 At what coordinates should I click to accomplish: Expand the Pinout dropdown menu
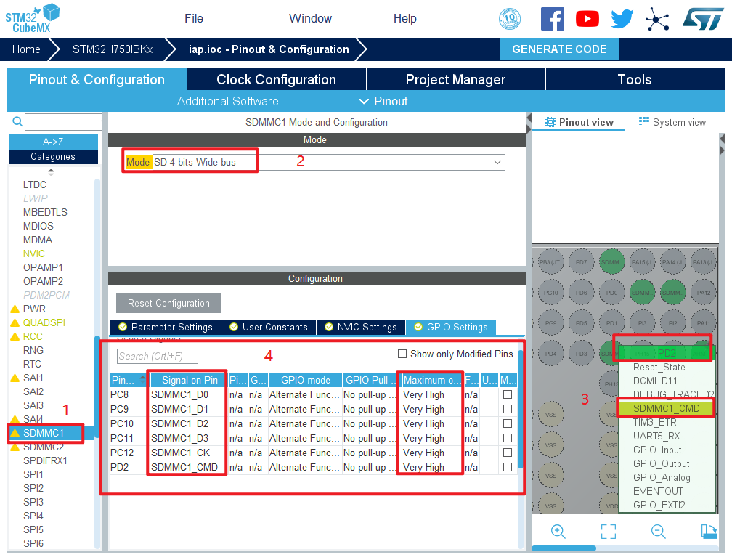(x=383, y=101)
